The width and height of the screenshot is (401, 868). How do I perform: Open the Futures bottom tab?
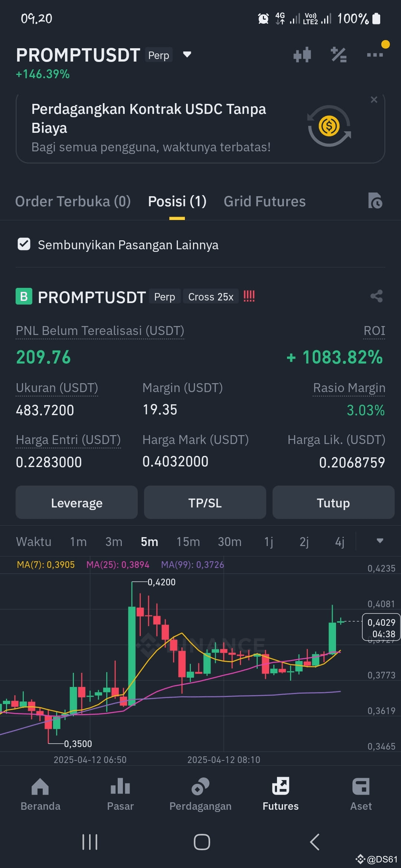(281, 794)
